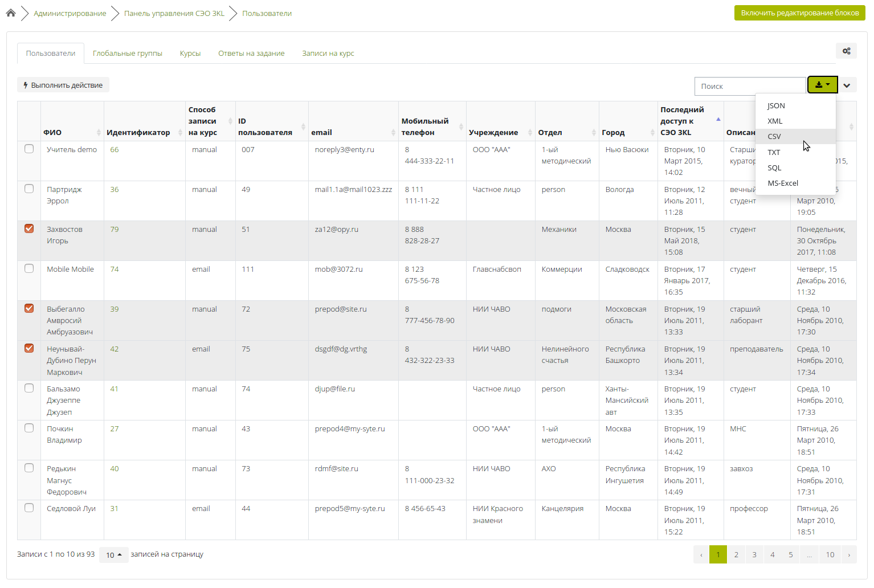Open Пользователи breadcrumb link

(x=267, y=13)
